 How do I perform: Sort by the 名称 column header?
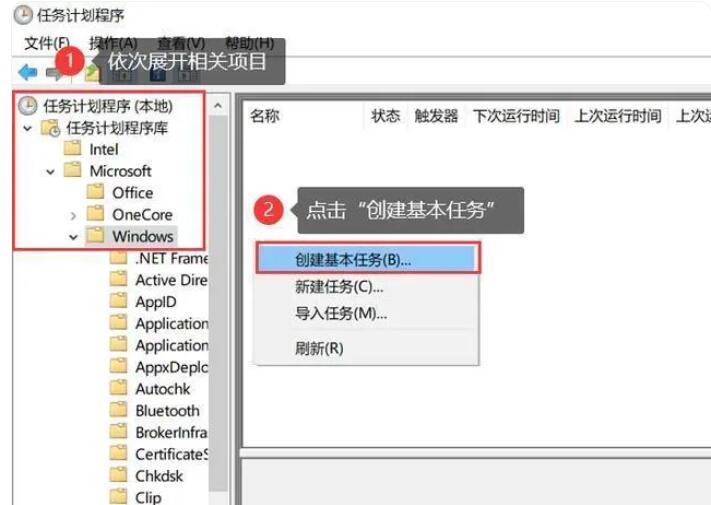pos(265,116)
